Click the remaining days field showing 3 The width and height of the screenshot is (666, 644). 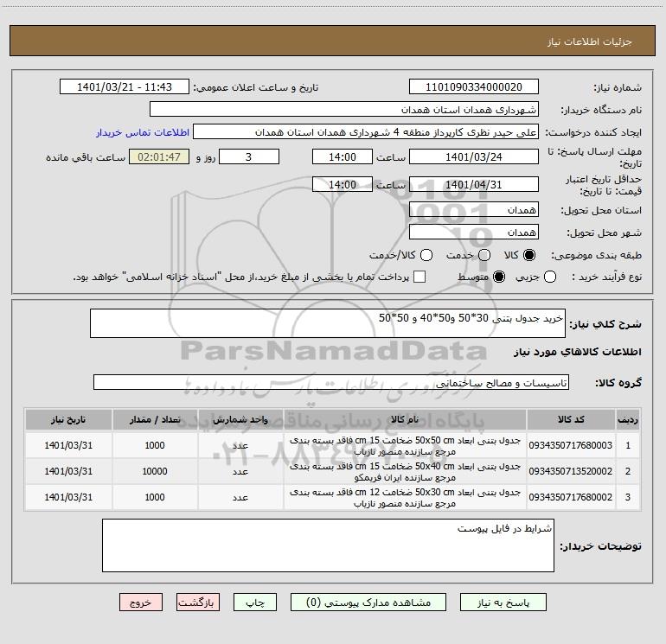point(249,156)
